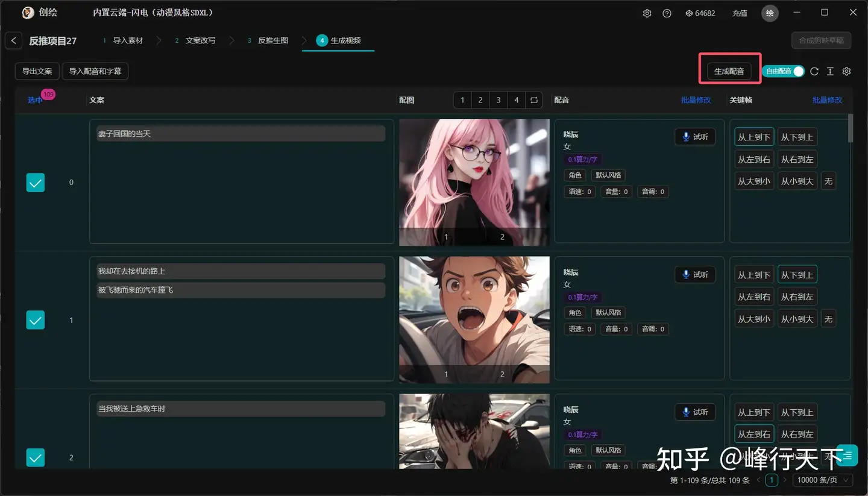The width and height of the screenshot is (868, 496).
Task: Go to step 1 导入素材
Action: pyautogui.click(x=123, y=40)
